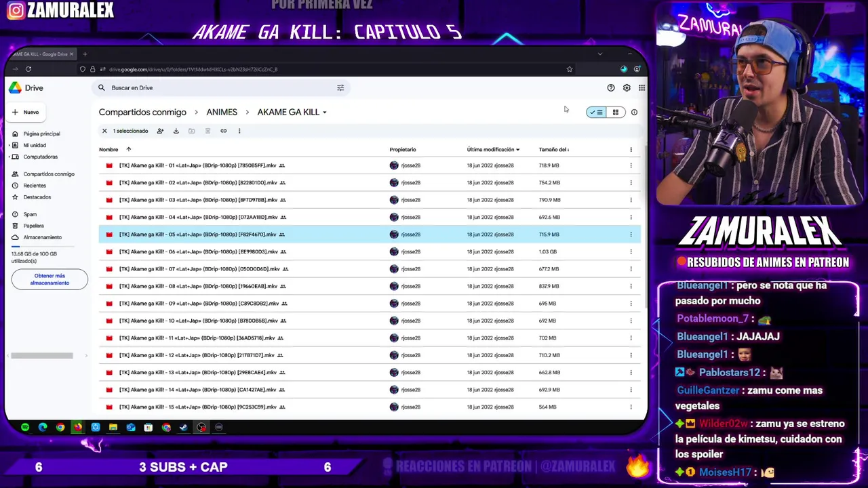Click the trash icon in selection toolbar
868x488 pixels.
pos(208,131)
